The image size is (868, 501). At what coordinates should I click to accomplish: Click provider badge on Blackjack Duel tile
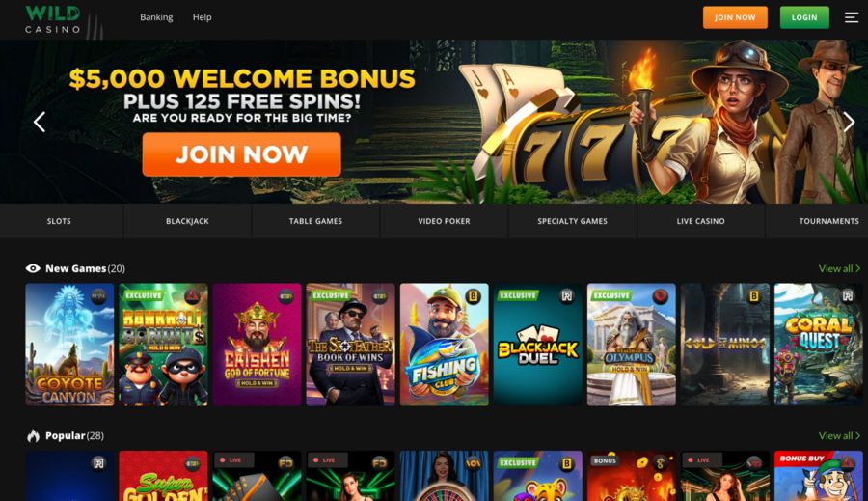pyautogui.click(x=566, y=296)
